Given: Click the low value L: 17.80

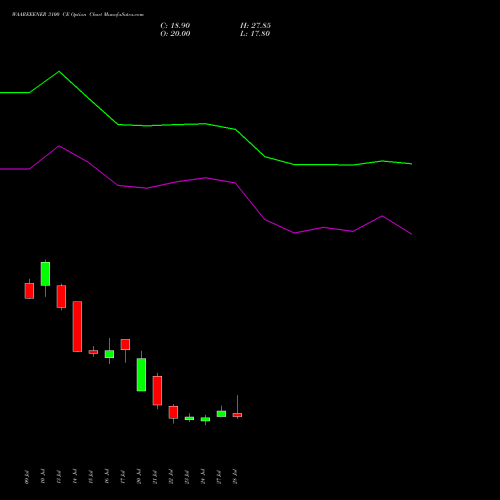Looking at the screenshot, I should point(255,34).
